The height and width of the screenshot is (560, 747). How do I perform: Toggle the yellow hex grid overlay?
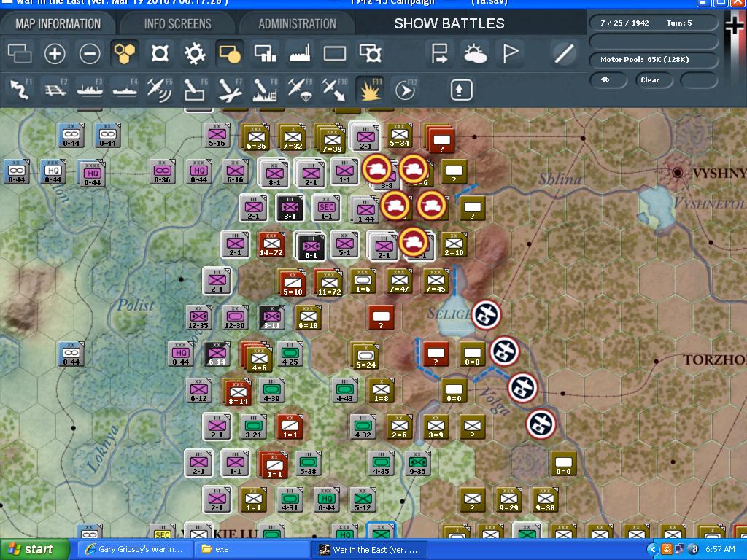124,53
